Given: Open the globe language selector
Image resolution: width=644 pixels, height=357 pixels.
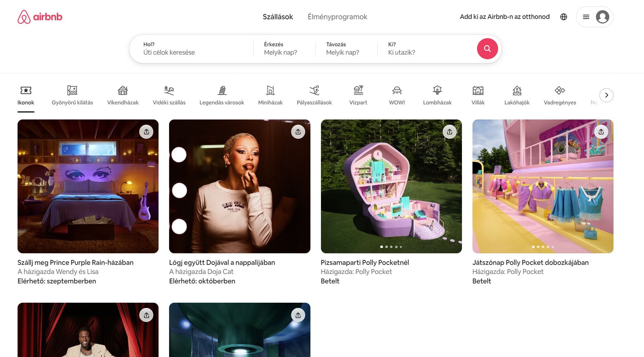Looking at the screenshot, I should click(x=563, y=17).
